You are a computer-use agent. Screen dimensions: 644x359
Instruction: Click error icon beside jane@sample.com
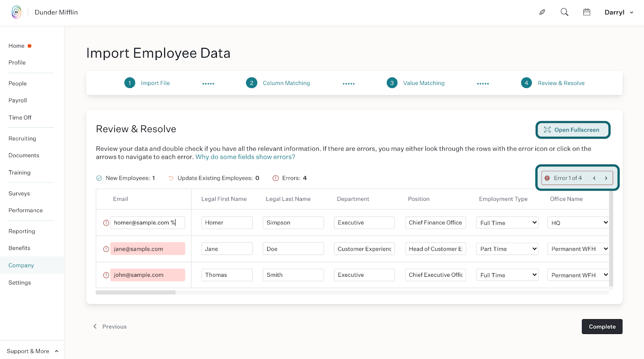pyautogui.click(x=106, y=249)
